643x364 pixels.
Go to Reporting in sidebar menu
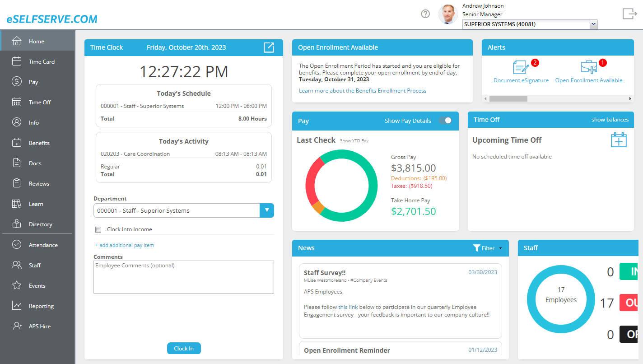[41, 306]
